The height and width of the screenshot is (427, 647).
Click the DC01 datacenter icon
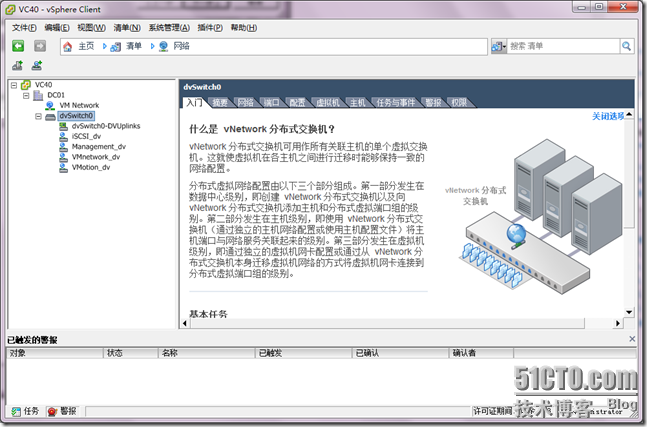coord(38,95)
